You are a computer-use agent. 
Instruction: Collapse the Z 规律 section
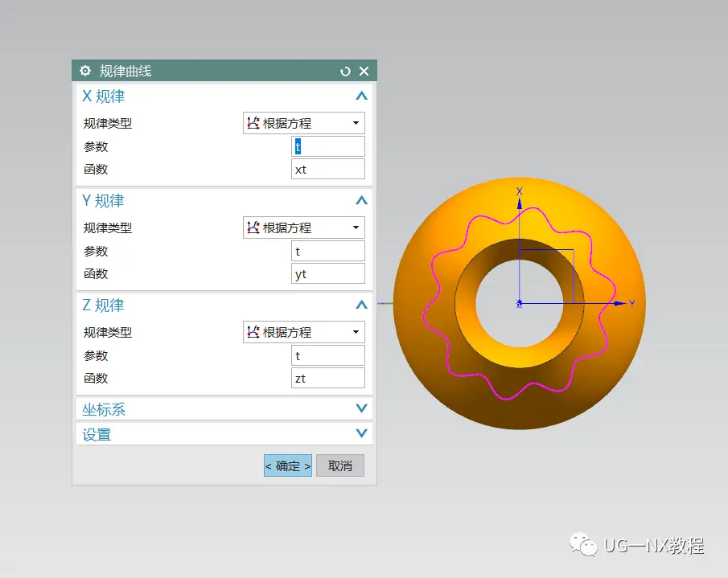(x=362, y=305)
